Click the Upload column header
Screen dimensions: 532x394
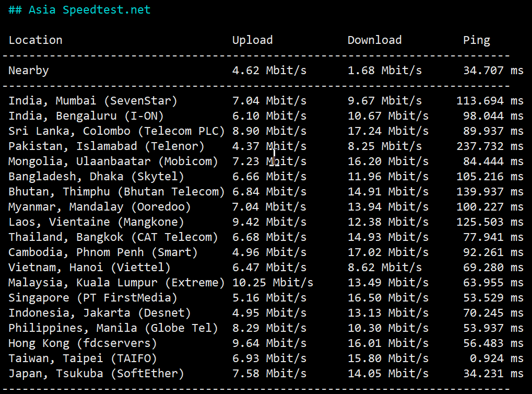tap(253, 40)
